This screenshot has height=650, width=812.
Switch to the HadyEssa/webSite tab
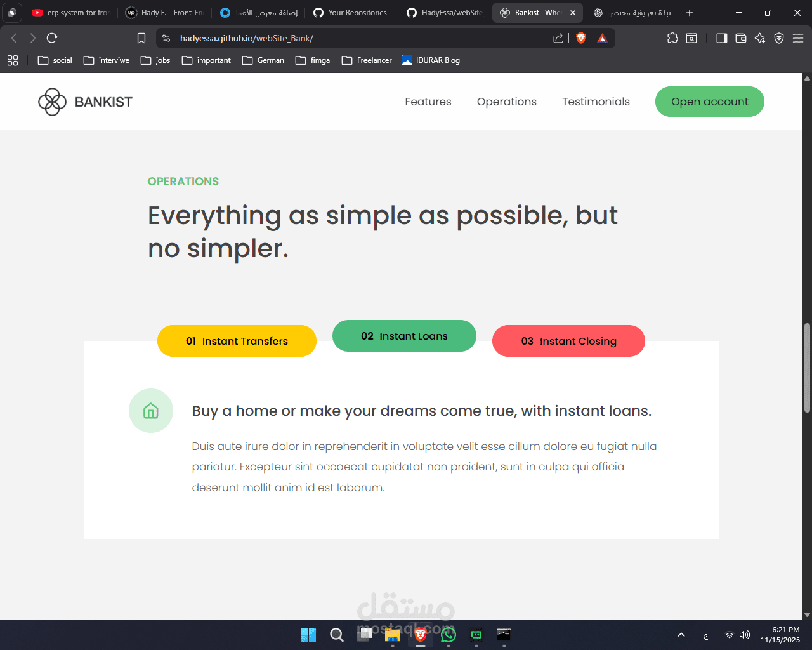click(445, 13)
